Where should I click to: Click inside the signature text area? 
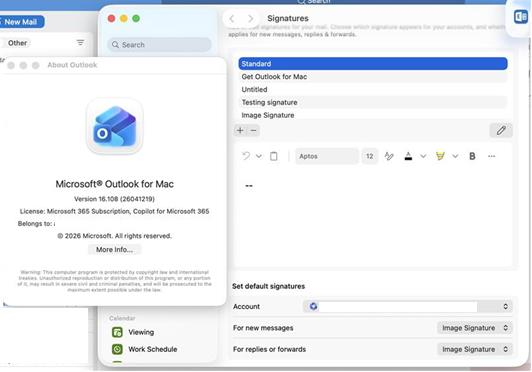coord(373,217)
